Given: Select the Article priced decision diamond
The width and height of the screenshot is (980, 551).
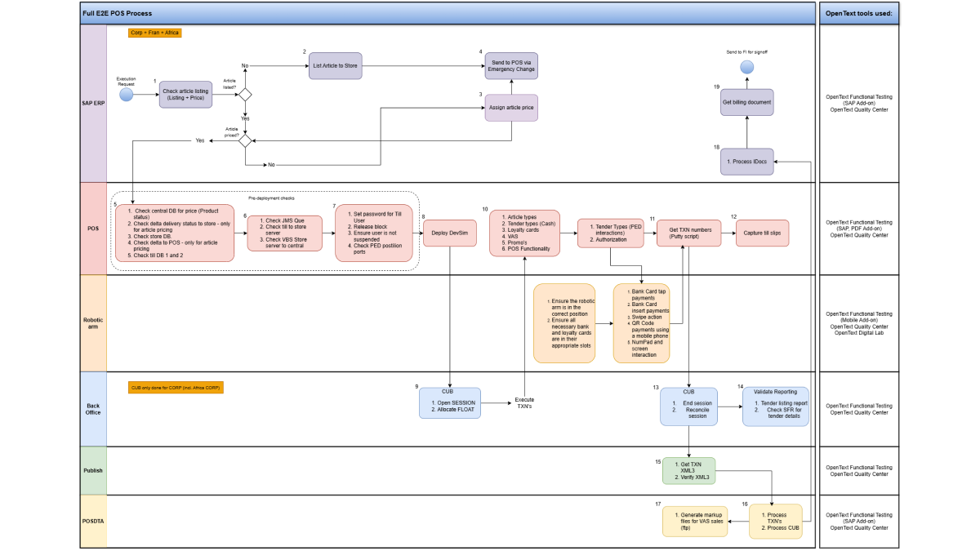Looking at the screenshot, I should 244,140.
